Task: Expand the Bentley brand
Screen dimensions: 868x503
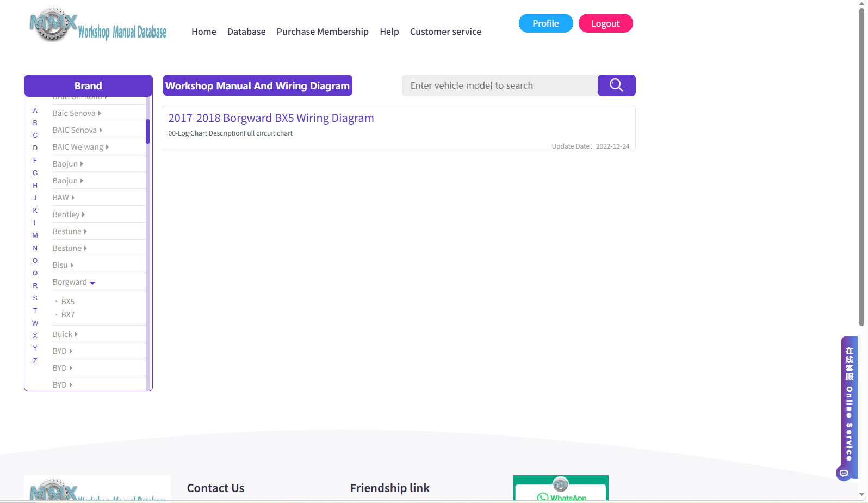Action: pos(69,214)
